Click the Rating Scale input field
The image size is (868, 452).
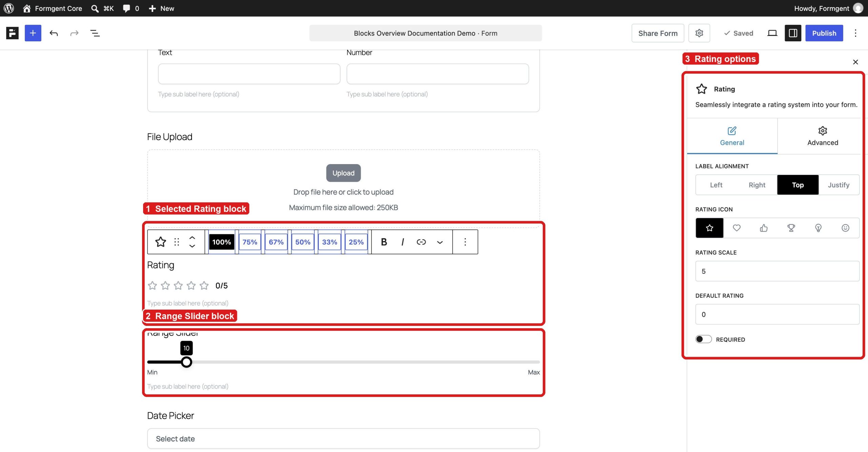pos(777,271)
